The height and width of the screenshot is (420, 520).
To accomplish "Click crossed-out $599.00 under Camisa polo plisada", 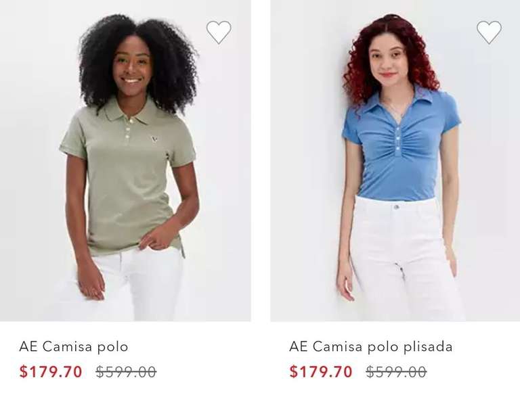I will [396, 371].
